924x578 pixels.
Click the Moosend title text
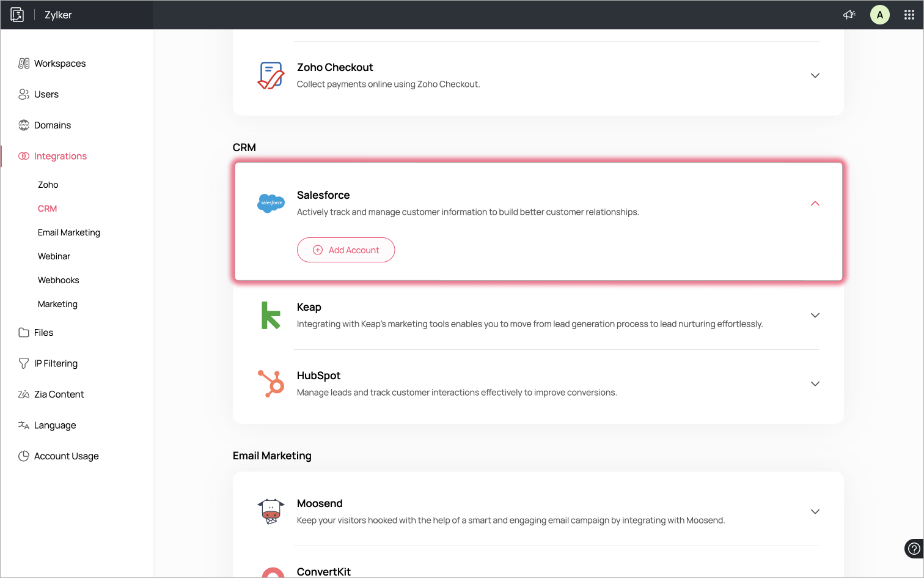(x=320, y=503)
